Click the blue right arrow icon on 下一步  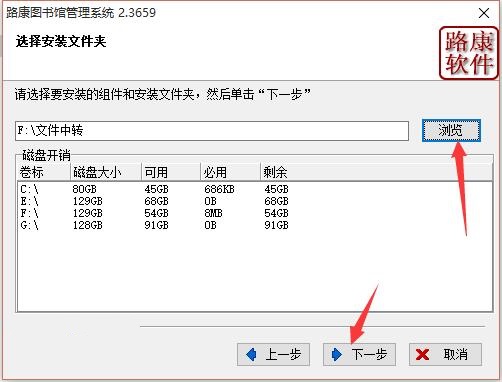point(337,354)
